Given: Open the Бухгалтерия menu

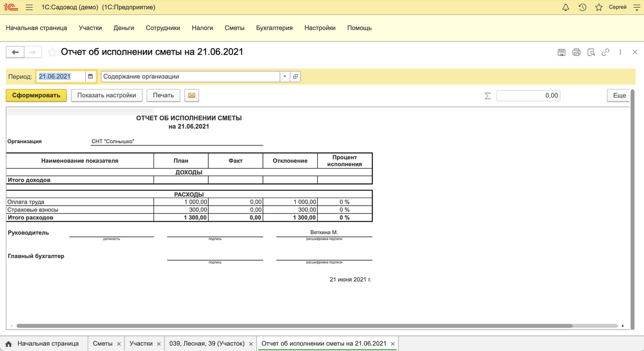Looking at the screenshot, I should 274,28.
